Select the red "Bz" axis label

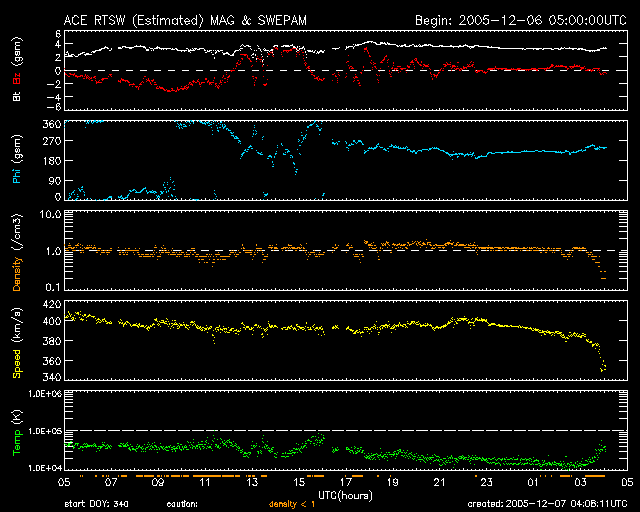coord(17,78)
